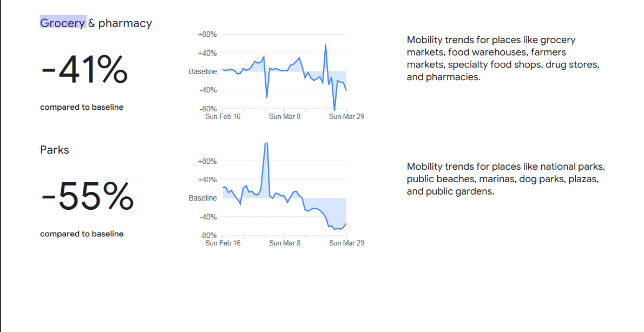Screen dimensions: 644x332
Task: Click "compared to baseline" below -55%
Action: (82, 234)
